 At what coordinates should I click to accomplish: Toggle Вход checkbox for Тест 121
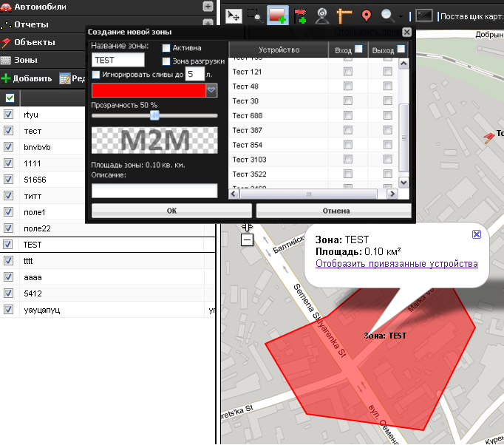[x=347, y=72]
